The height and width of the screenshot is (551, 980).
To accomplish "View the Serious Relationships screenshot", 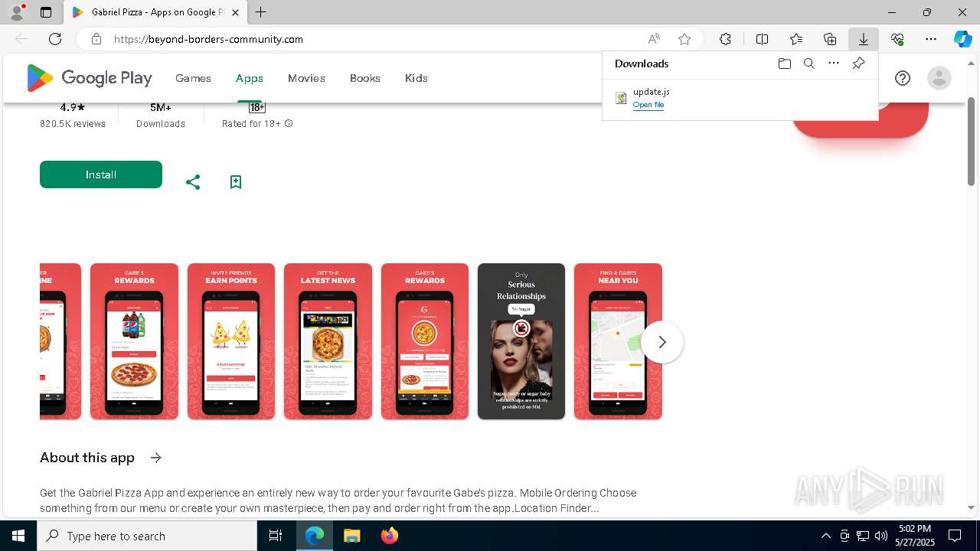I will tap(521, 341).
